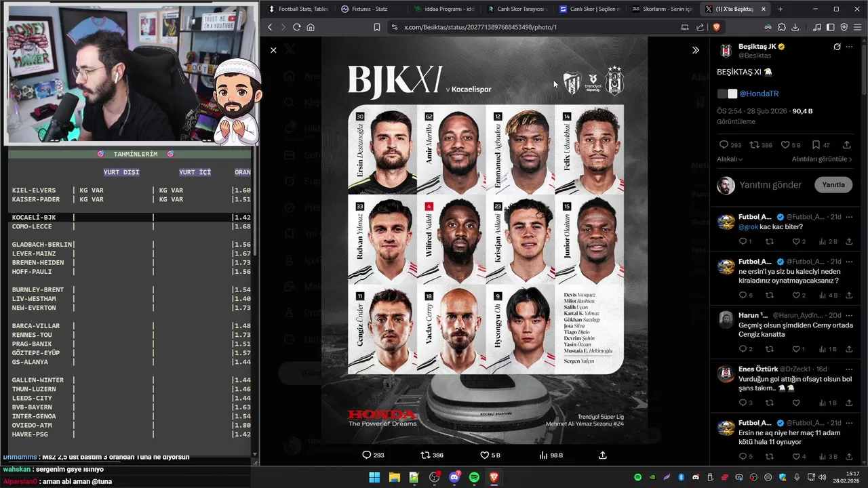Reload the page in the browser
Image resolution: width=868 pixels, height=488 pixels.
pos(296,27)
